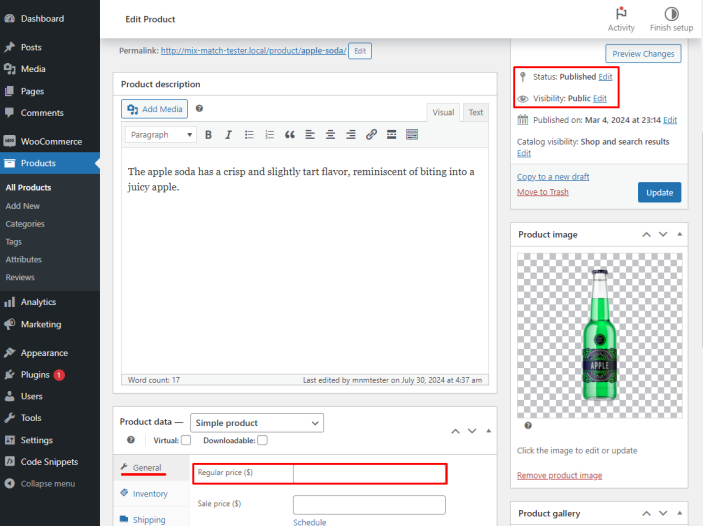Viewport: 703px width, 526px height.
Task: Toggle the toolbar kitchen sink icon
Action: click(412, 135)
